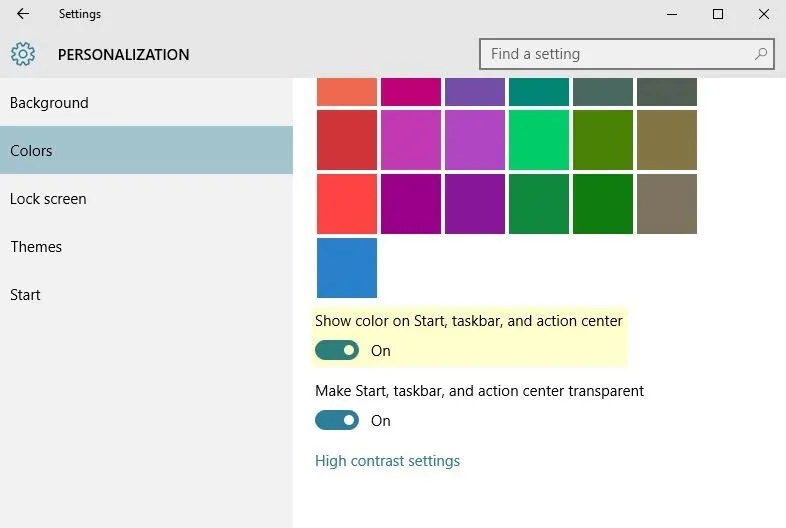786x528 pixels.
Task: Select the bright red swatch in third row
Action: coord(347,204)
